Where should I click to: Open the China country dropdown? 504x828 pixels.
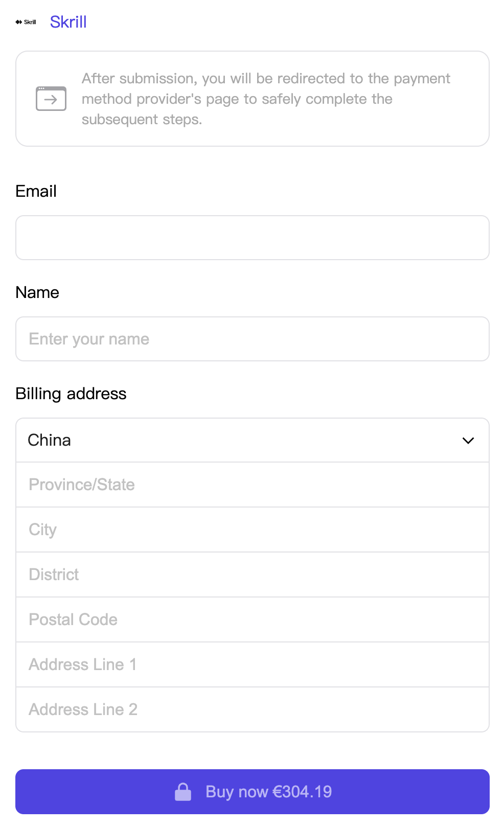pyautogui.click(x=253, y=440)
